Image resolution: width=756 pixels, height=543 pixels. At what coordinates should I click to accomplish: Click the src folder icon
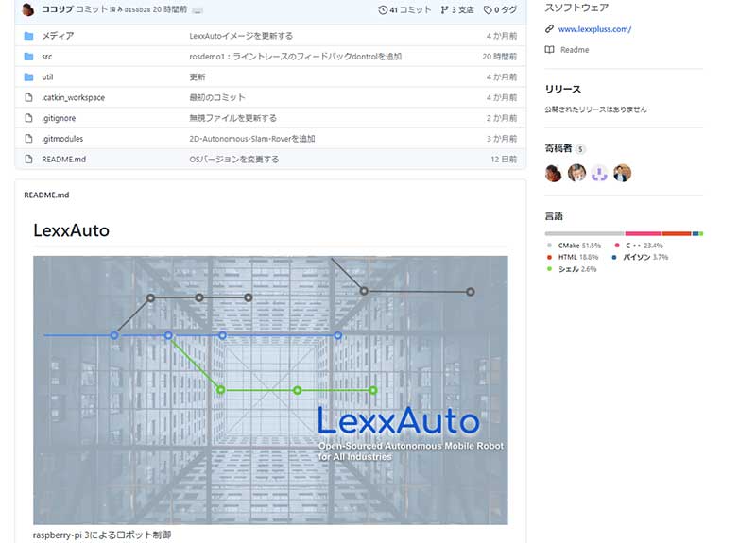coord(28,57)
